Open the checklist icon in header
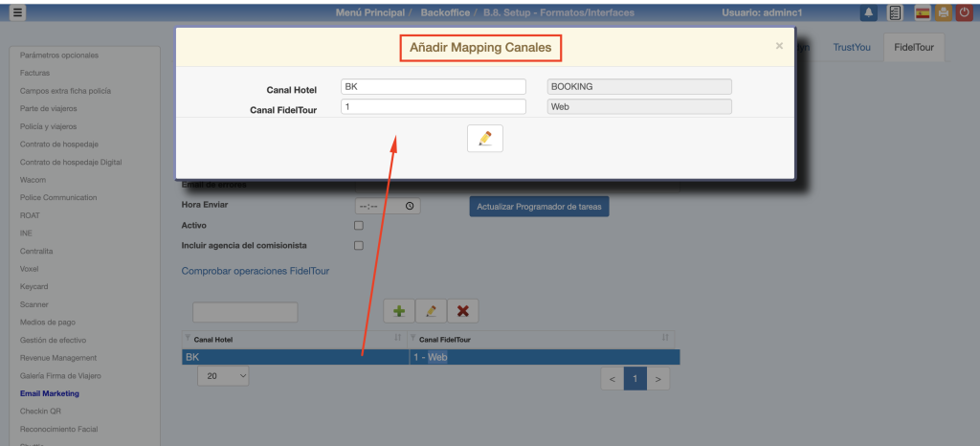 click(895, 12)
